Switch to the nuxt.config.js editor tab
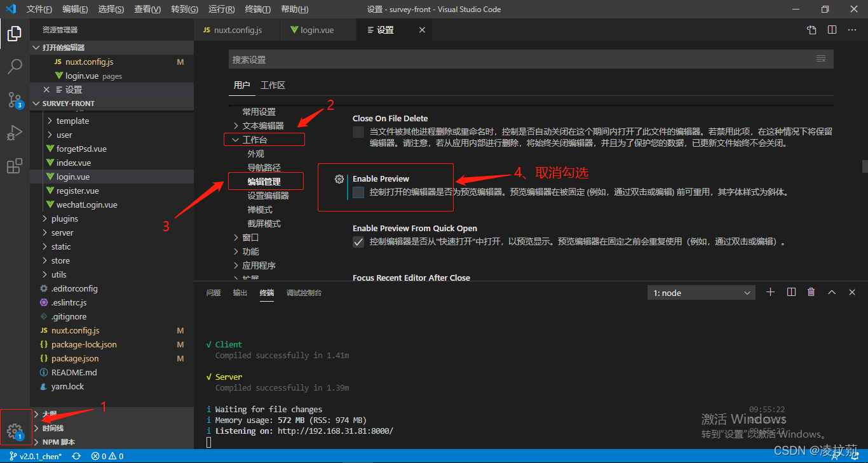Image resolution: width=868 pixels, height=463 pixels. point(237,30)
